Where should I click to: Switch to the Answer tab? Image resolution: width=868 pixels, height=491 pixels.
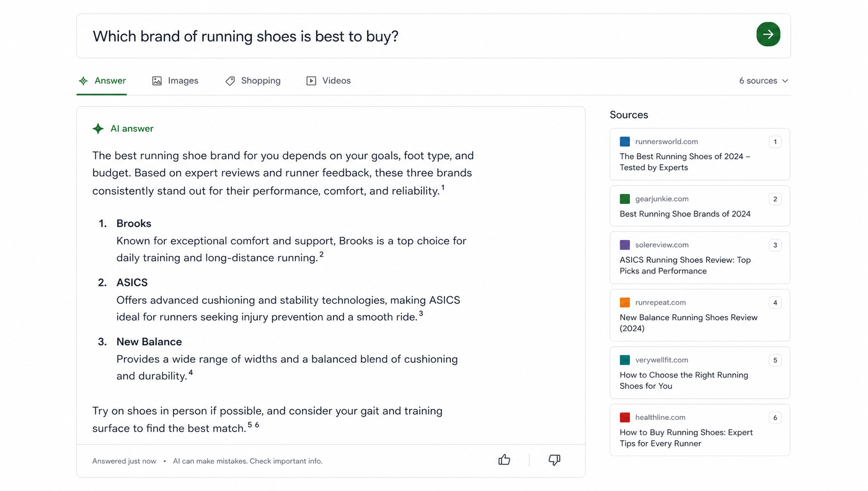(102, 81)
